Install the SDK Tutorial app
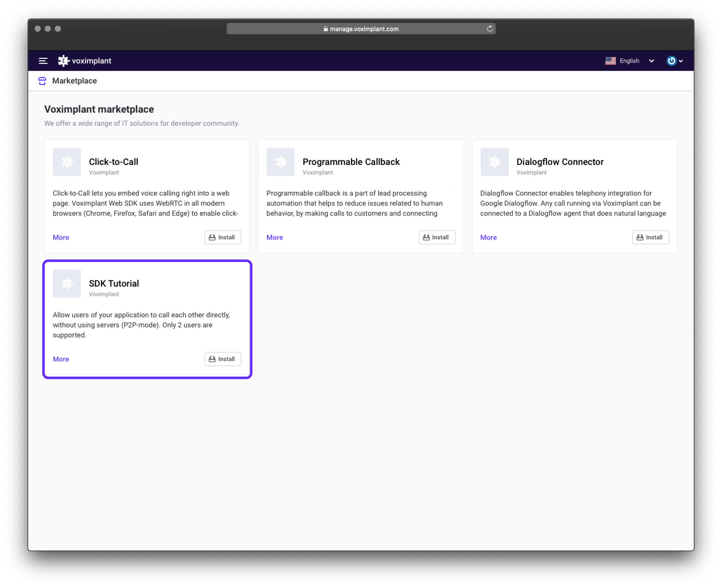 tap(223, 359)
